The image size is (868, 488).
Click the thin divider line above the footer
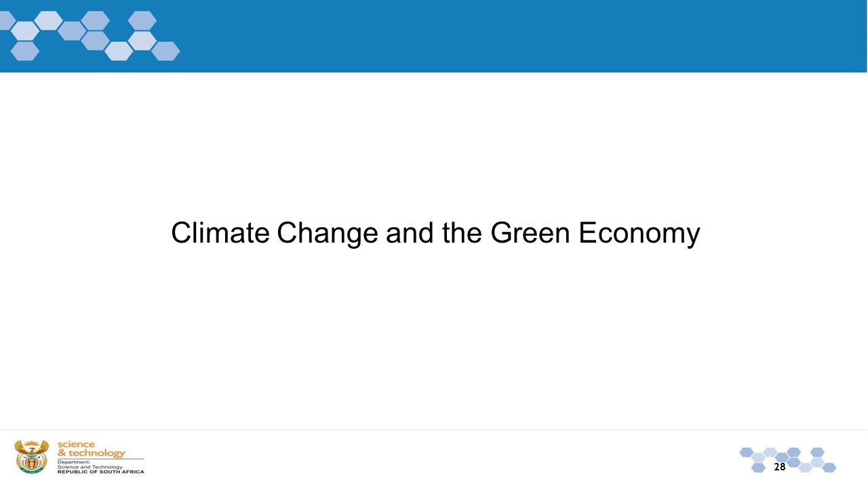434,430
